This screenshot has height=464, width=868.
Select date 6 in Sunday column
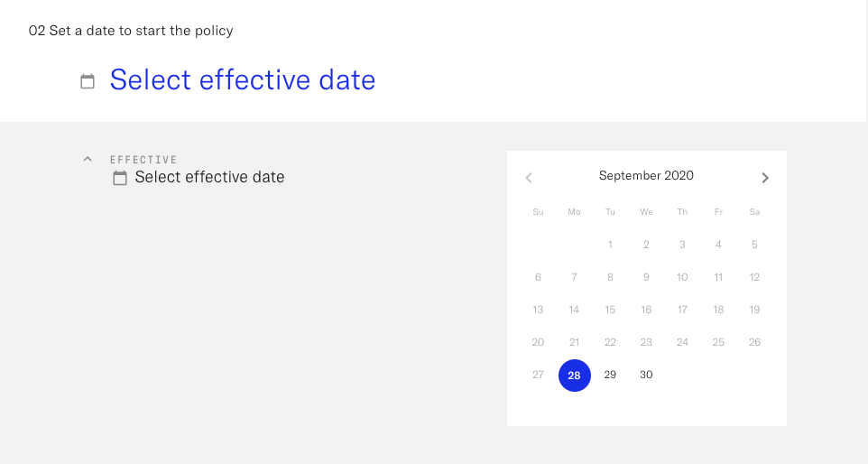click(538, 277)
